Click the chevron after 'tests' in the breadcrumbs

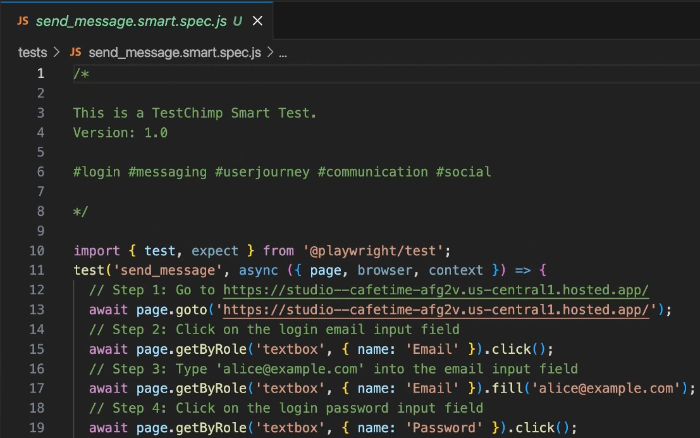pos(56,52)
